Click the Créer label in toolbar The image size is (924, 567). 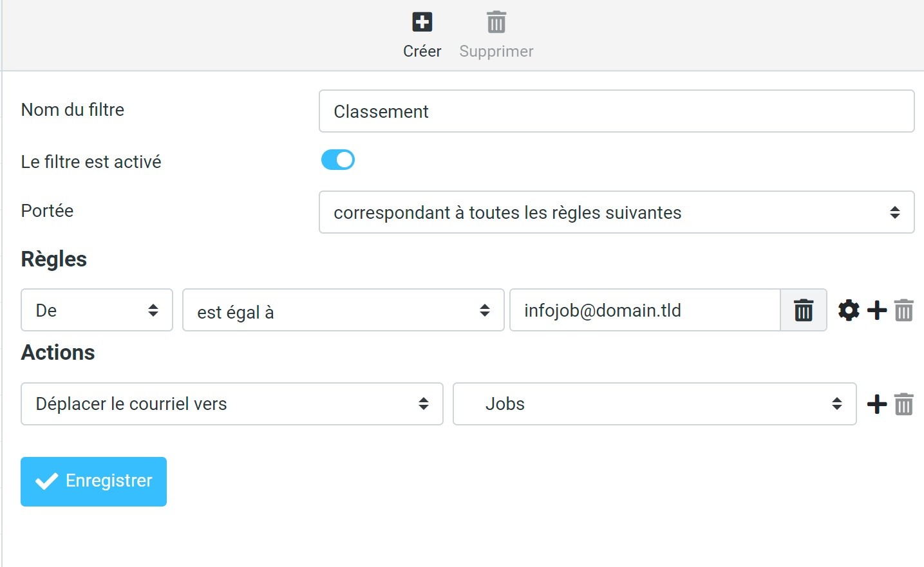422,51
